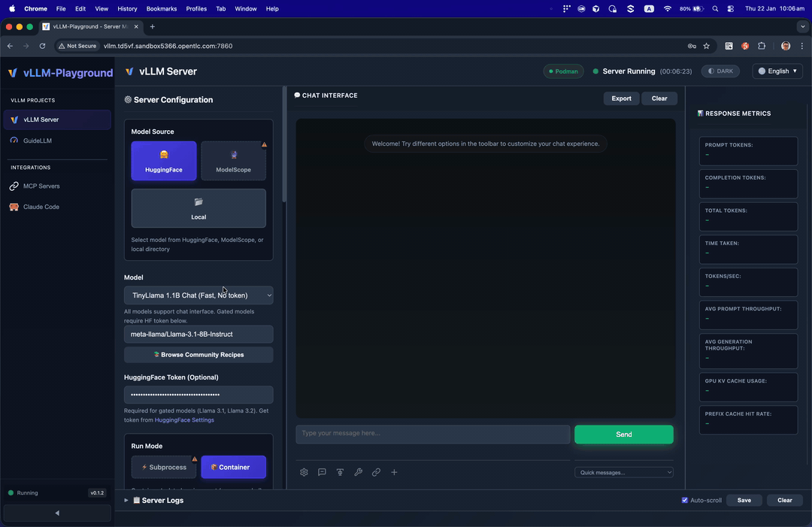The image size is (812, 527).
Task: Click the chat message input field
Action: [x=433, y=434]
